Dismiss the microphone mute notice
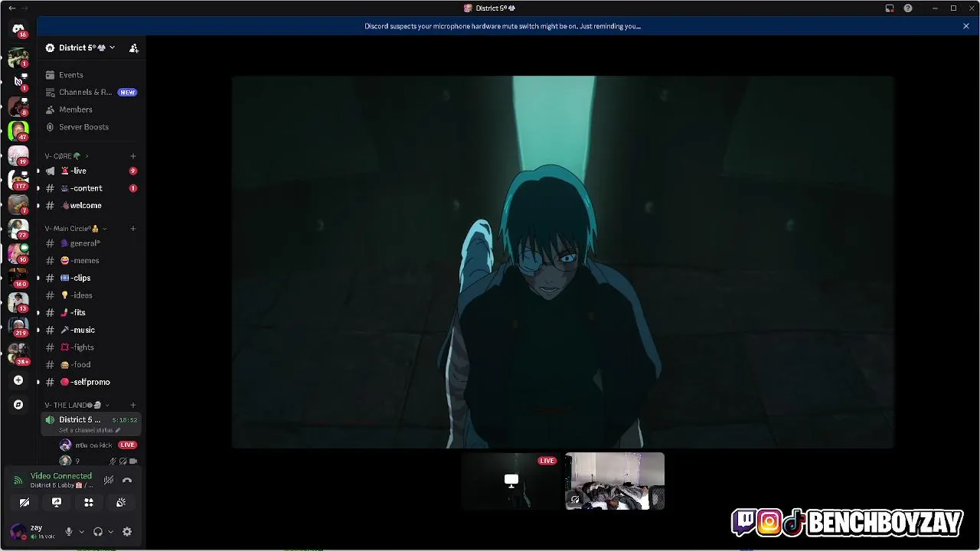Viewport: 980px width, 551px height. [x=966, y=26]
